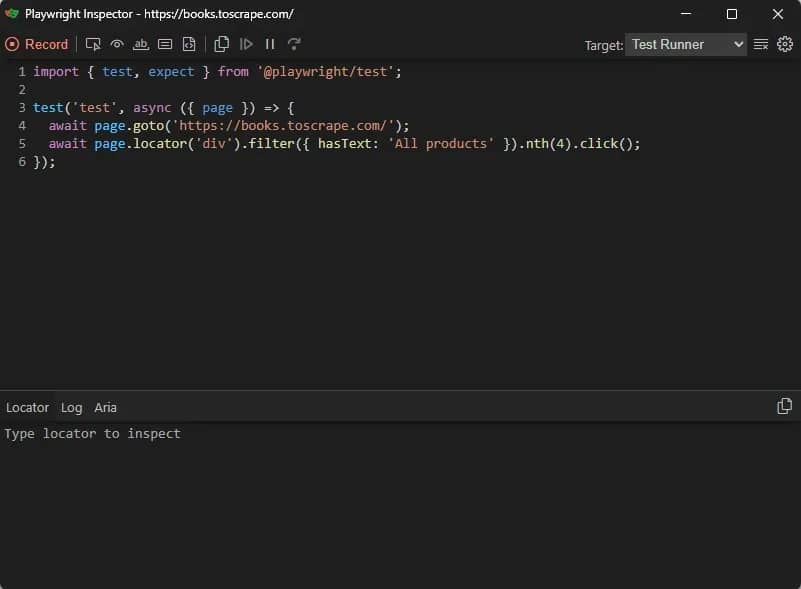The image size is (801, 589).
Task: Switch to the Aria tab
Action: pos(105,408)
